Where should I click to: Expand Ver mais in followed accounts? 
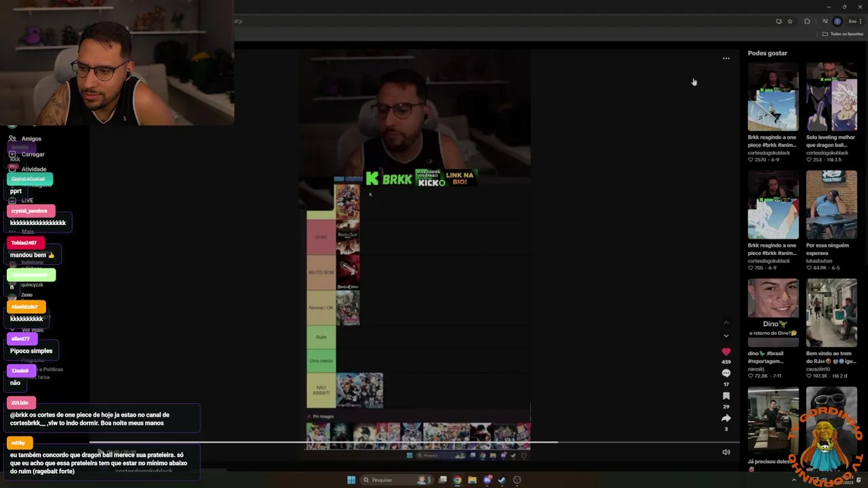32,330
